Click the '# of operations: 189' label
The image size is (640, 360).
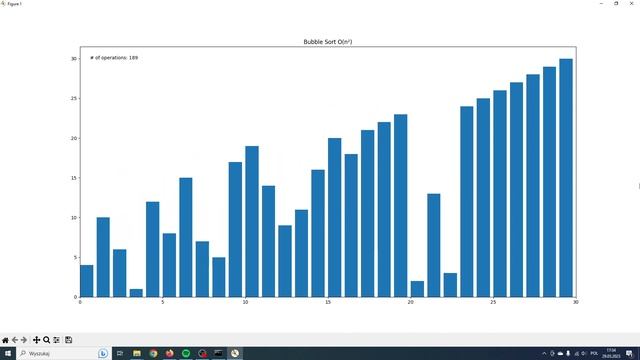point(114,58)
